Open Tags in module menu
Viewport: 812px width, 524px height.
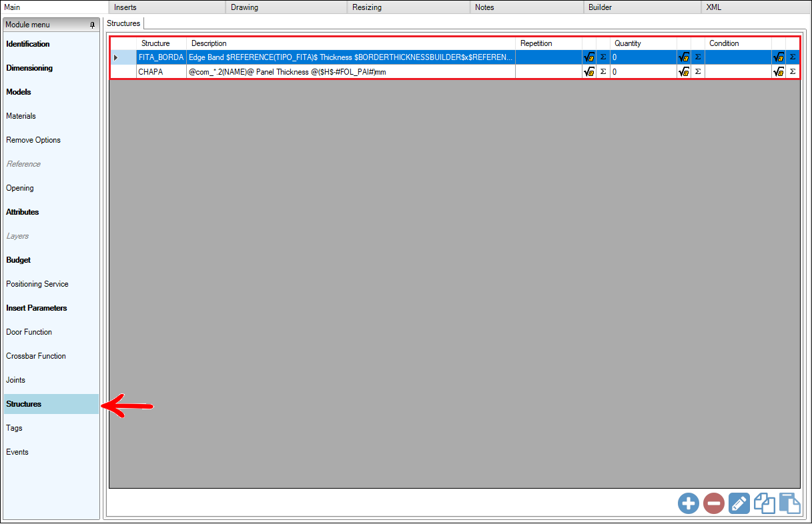coord(51,428)
